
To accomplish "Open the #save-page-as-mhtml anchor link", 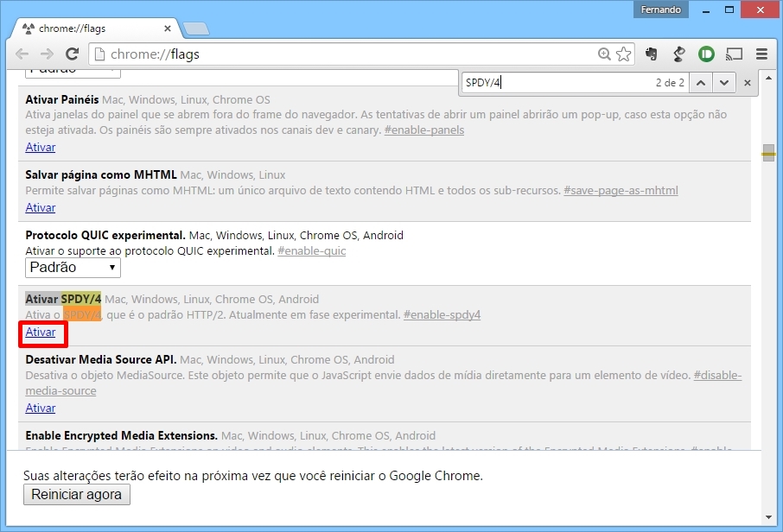I will (x=621, y=191).
